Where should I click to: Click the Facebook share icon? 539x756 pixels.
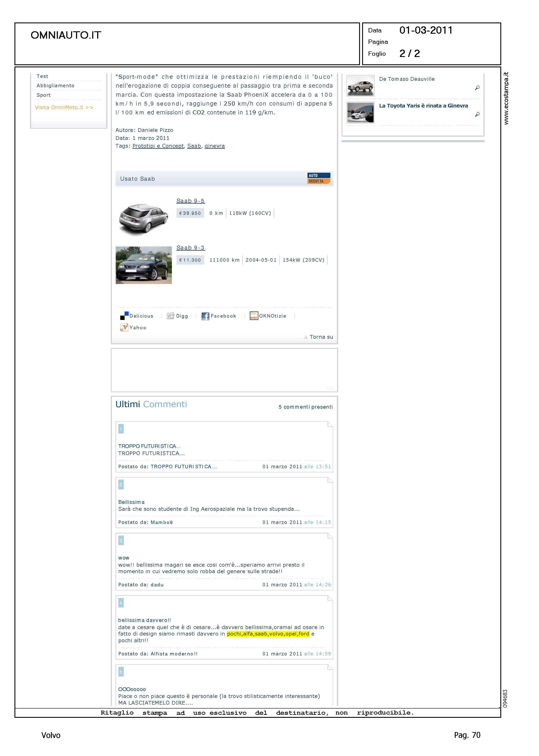pyautogui.click(x=205, y=316)
